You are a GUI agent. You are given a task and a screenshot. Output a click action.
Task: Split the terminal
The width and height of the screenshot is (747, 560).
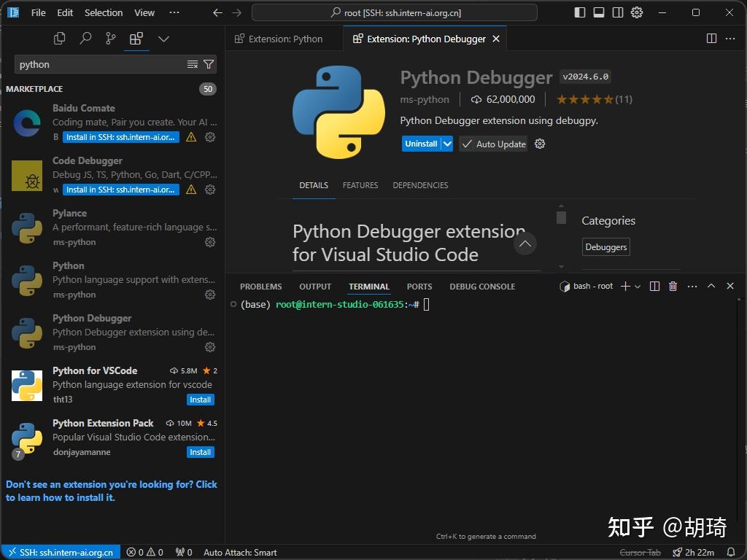[654, 286]
